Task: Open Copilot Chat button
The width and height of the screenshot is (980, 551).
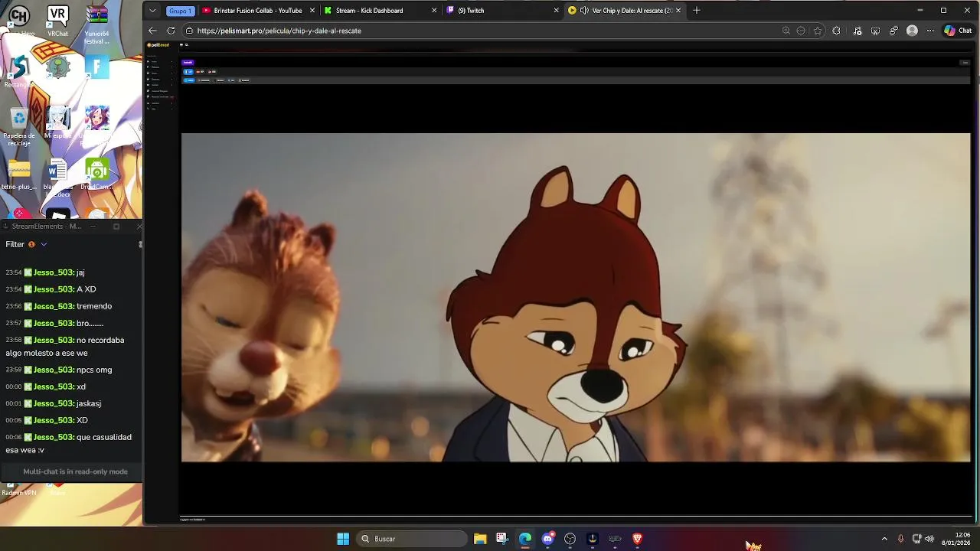Action: click(x=959, y=31)
